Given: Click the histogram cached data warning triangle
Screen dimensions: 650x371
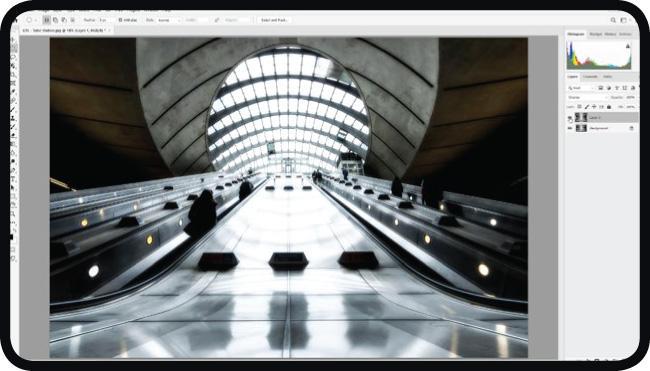Looking at the screenshot, I should (x=628, y=46).
